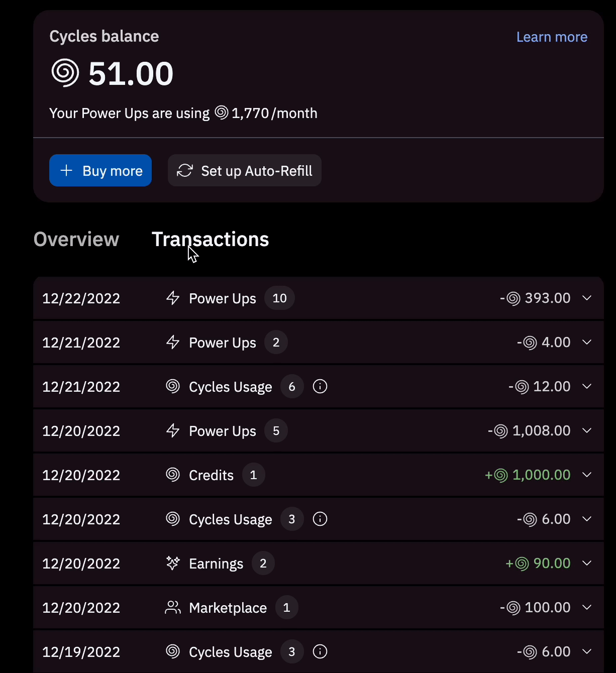The width and height of the screenshot is (616, 673).
Task: Expand the Credits +1,000.00 transaction
Action: [x=587, y=475]
